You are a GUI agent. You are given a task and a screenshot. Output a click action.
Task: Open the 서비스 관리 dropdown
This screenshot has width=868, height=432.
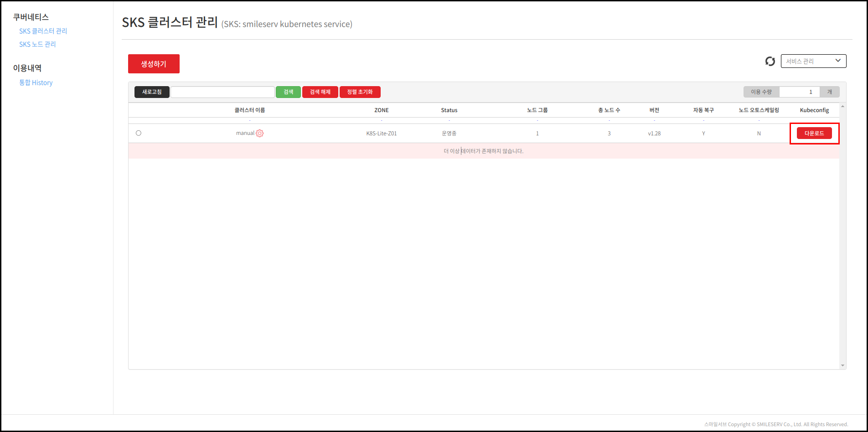[x=813, y=61]
